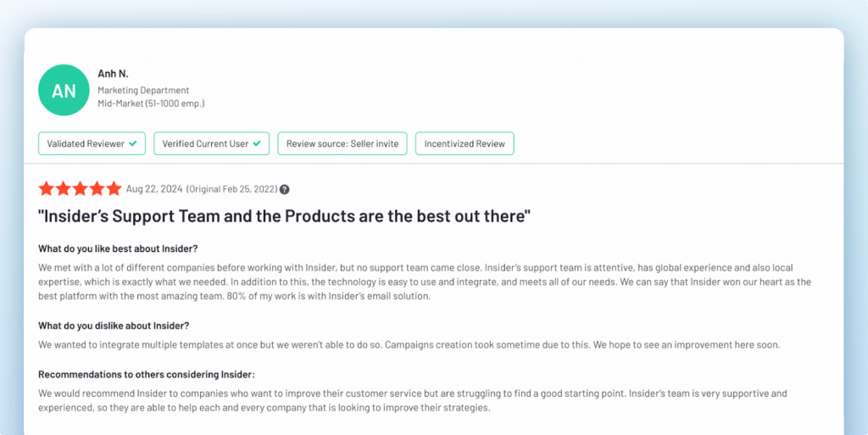This screenshot has height=435, width=868.
Task: Click the Original Feb 25, 2022 date text
Action: pos(231,189)
